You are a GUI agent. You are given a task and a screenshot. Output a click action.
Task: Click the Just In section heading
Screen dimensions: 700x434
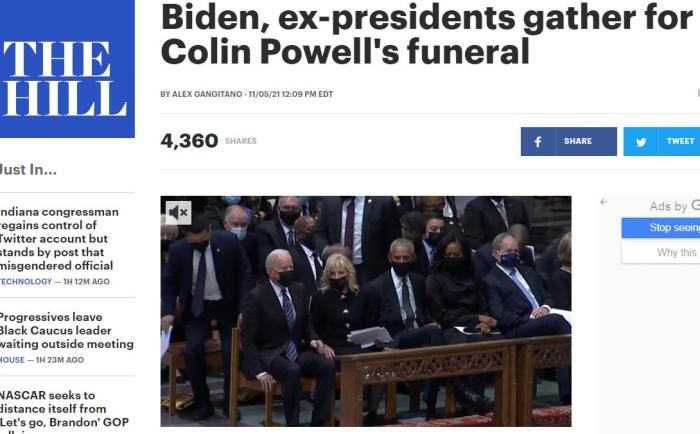pyautogui.click(x=28, y=170)
